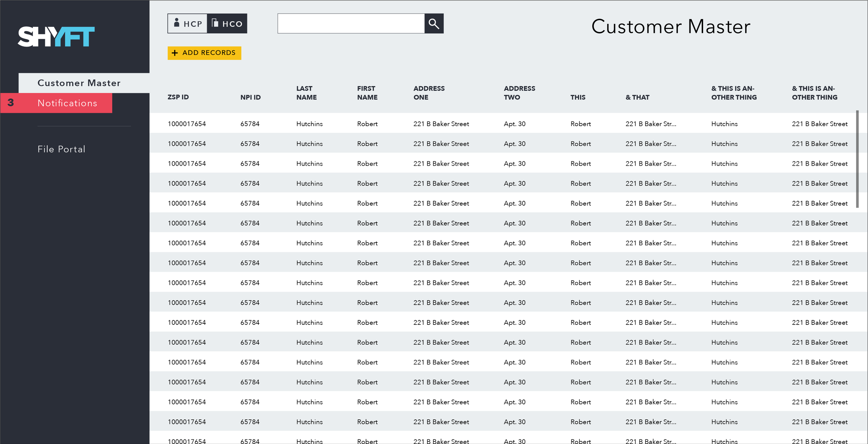The image size is (868, 444).
Task: Click the & THAT column header
Action: [637, 97]
